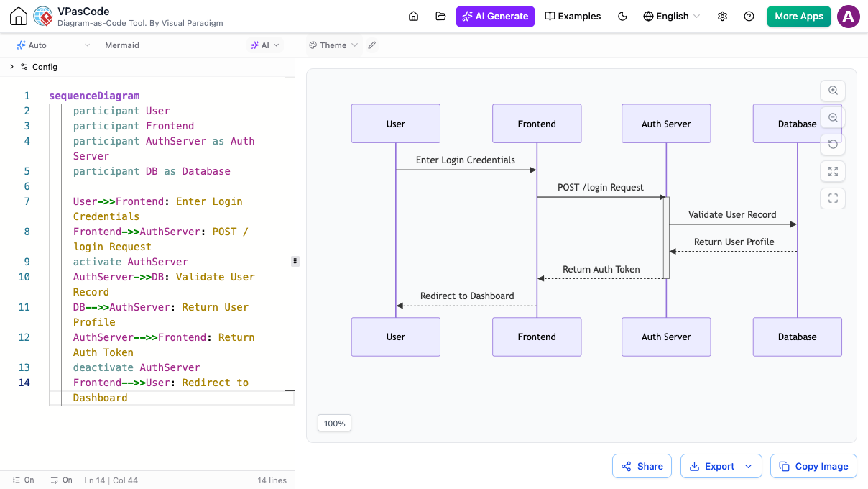Viewport: 868px width, 489px height.
Task: Click the sequenceDiagram keyword on line 1
Action: click(94, 96)
